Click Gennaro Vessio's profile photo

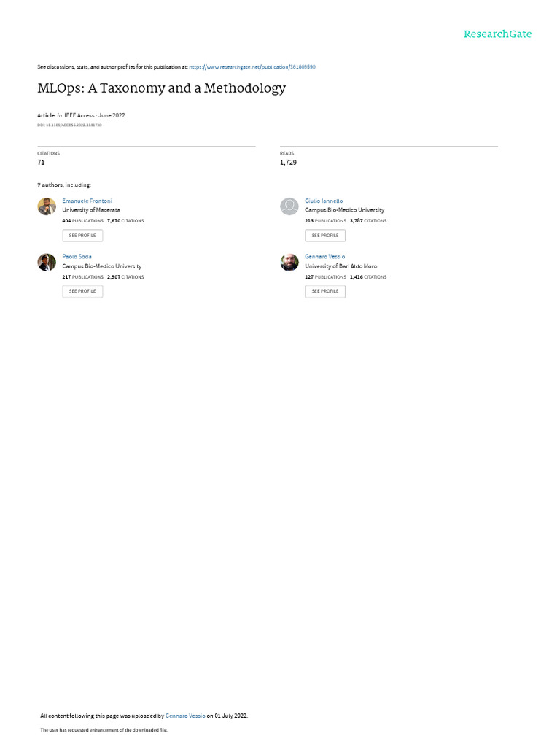[x=289, y=262]
